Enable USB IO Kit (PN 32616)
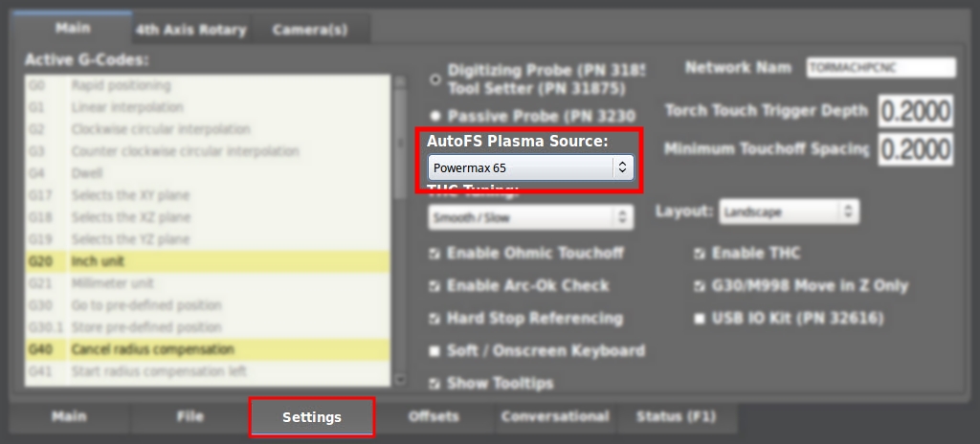980x444 pixels. click(x=700, y=319)
